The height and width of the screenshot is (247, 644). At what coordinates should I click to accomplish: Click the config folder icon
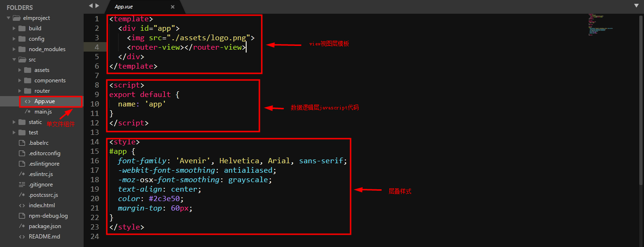click(22, 39)
